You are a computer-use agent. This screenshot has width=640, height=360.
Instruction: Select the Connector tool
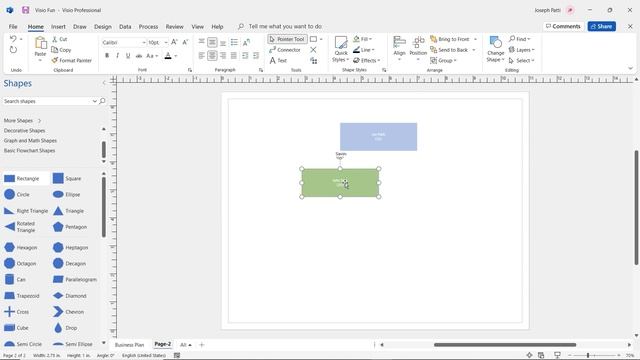pos(285,50)
